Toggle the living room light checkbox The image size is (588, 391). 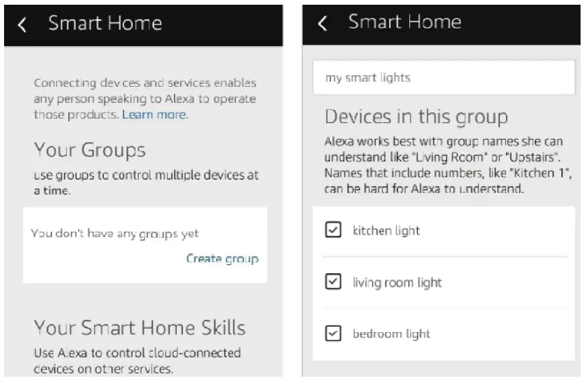(333, 282)
